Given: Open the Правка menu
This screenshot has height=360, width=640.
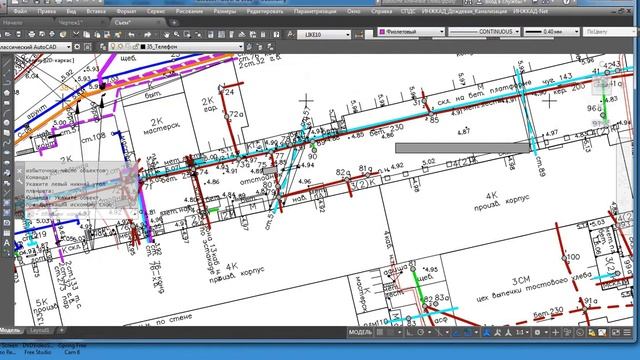Looking at the screenshot, I should point(46,11).
